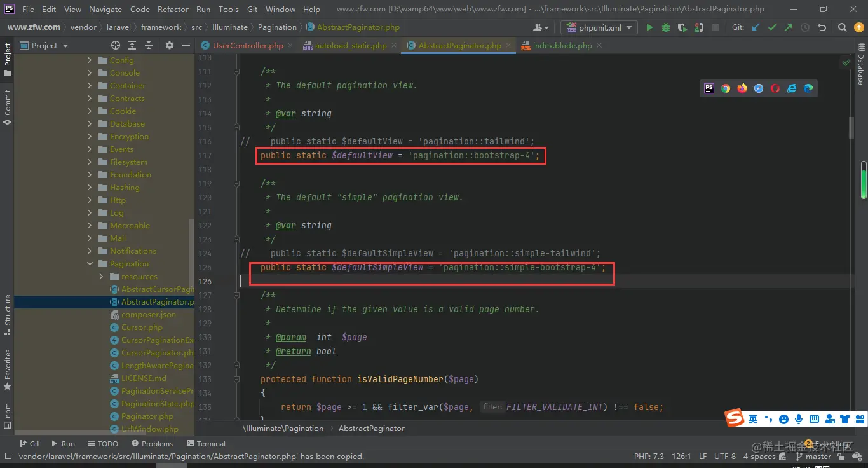
Task: Run with coverage from the toolbar
Action: (682, 27)
